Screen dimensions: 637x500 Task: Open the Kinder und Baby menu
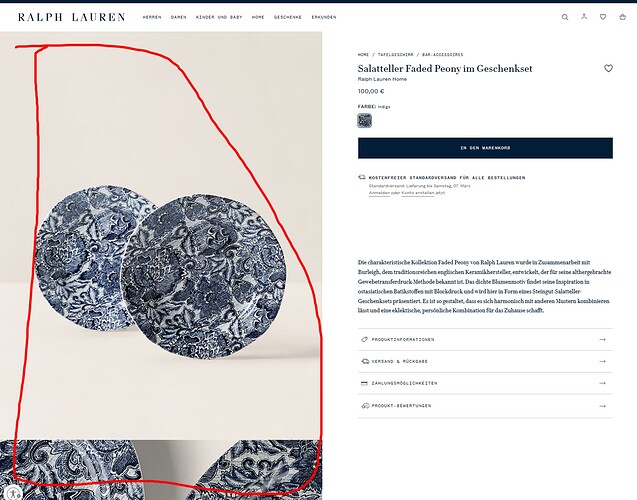click(219, 17)
